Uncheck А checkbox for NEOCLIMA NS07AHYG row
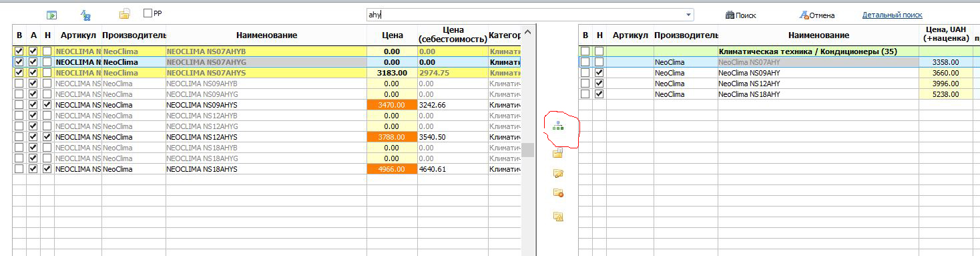Image resolution: width=980 pixels, height=256 pixels. [33, 61]
